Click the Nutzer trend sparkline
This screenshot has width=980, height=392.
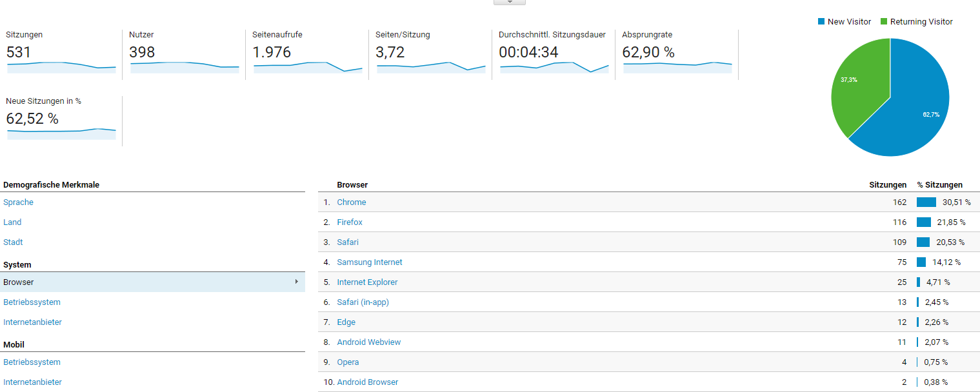[184, 67]
